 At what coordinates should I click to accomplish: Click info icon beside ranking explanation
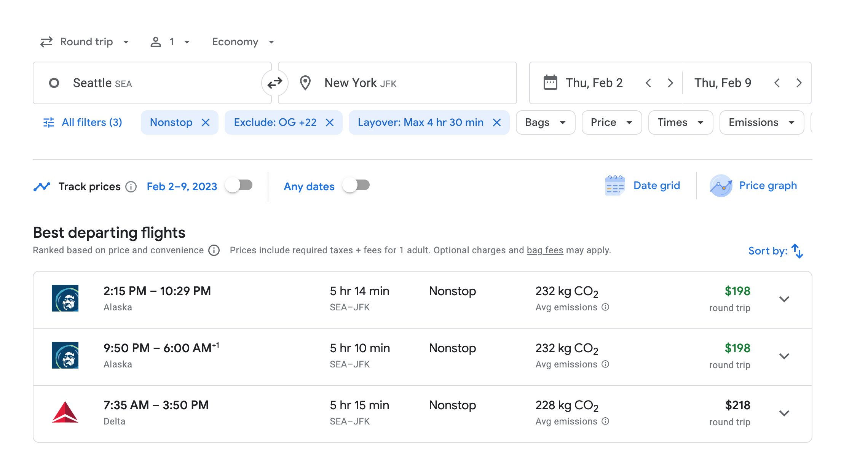[x=214, y=250]
